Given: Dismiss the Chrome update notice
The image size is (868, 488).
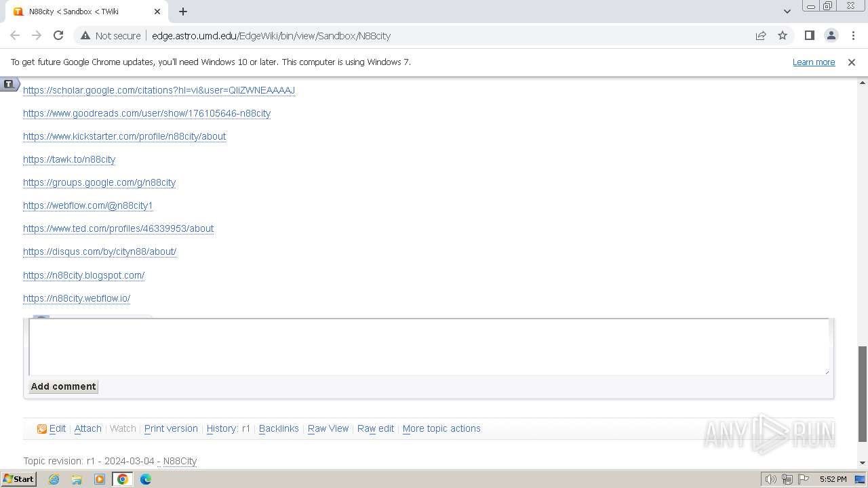Looking at the screenshot, I should click(x=852, y=62).
